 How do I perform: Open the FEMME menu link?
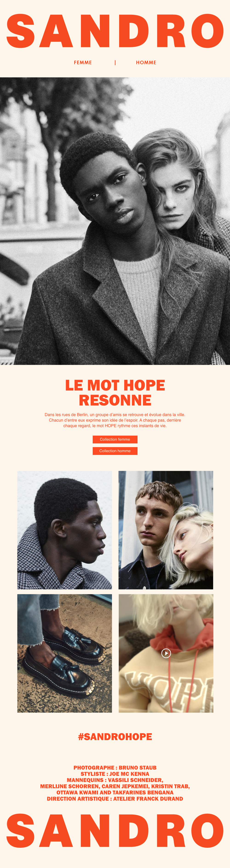pos(83,62)
